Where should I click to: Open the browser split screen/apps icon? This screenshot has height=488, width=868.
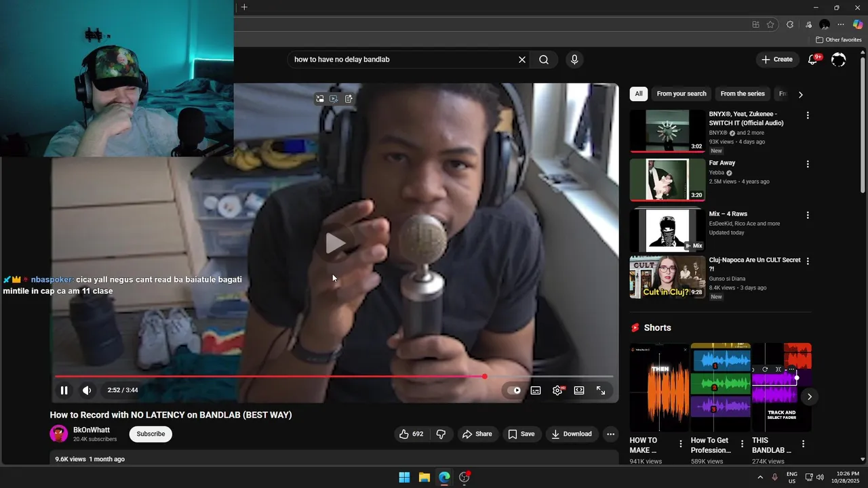point(755,24)
